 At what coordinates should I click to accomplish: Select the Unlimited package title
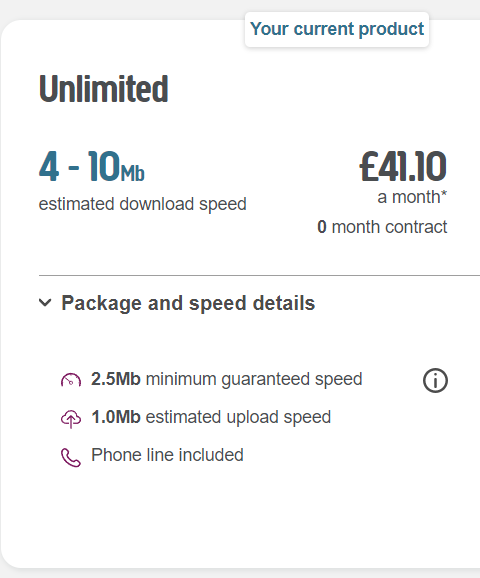[104, 88]
